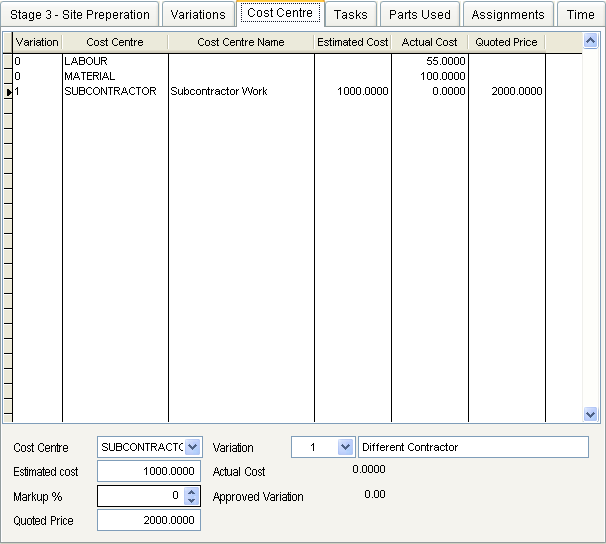
Task: Sort by Quoted Price column header
Action: pyautogui.click(x=506, y=42)
